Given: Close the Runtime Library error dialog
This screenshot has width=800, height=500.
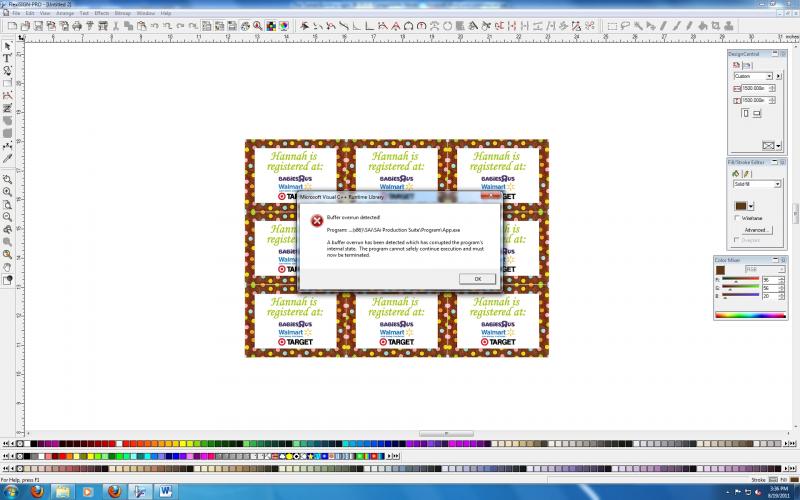Looking at the screenshot, I should tap(490, 196).
